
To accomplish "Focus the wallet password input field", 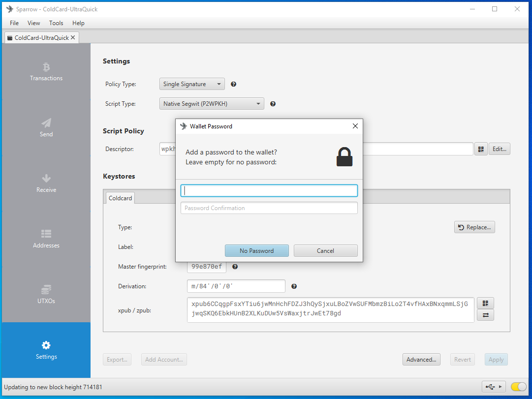I will pos(269,191).
